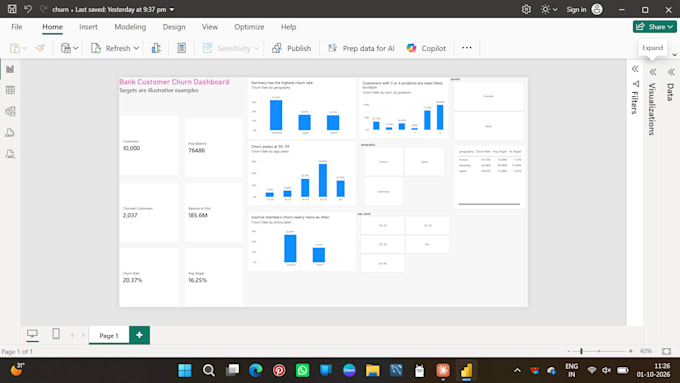Click the Publish button

(291, 48)
